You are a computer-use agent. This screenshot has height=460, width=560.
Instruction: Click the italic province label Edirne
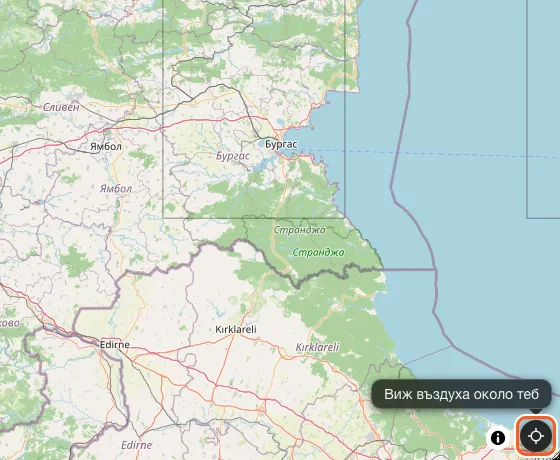click(136, 445)
